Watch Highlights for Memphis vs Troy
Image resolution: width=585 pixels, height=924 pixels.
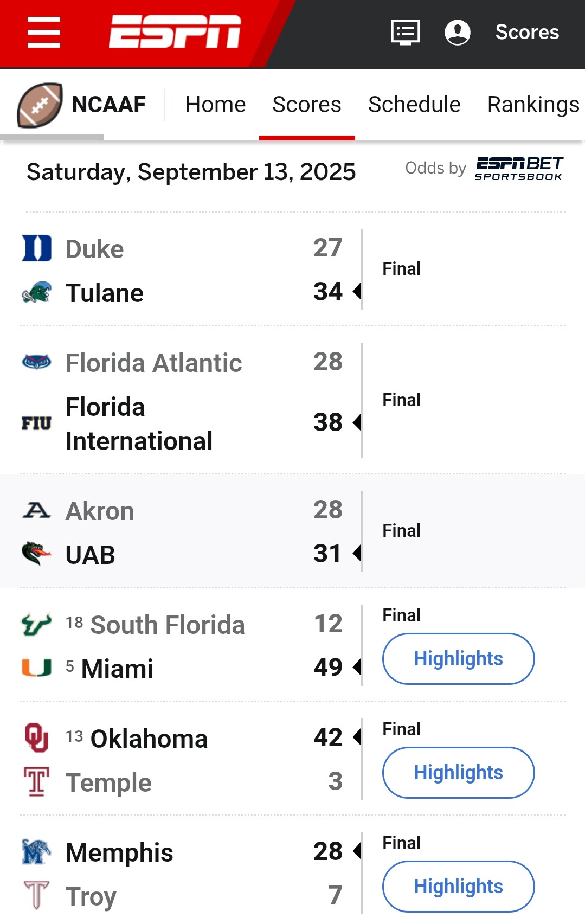[458, 887]
